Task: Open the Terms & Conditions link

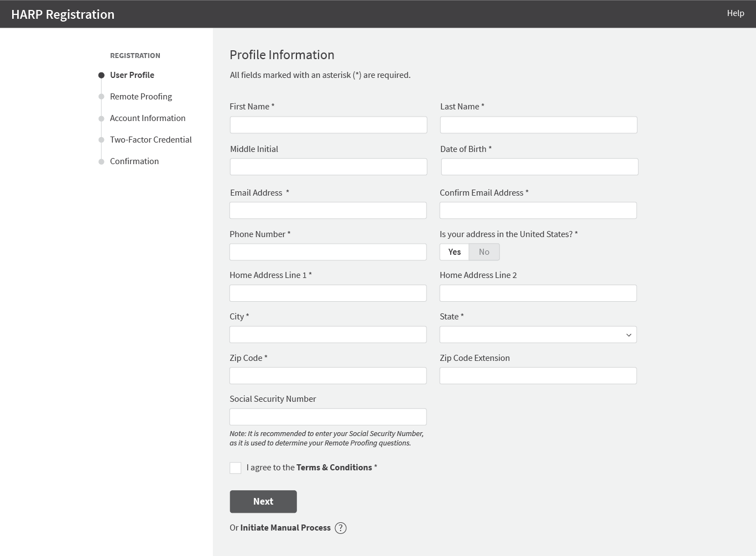Action: (x=334, y=468)
